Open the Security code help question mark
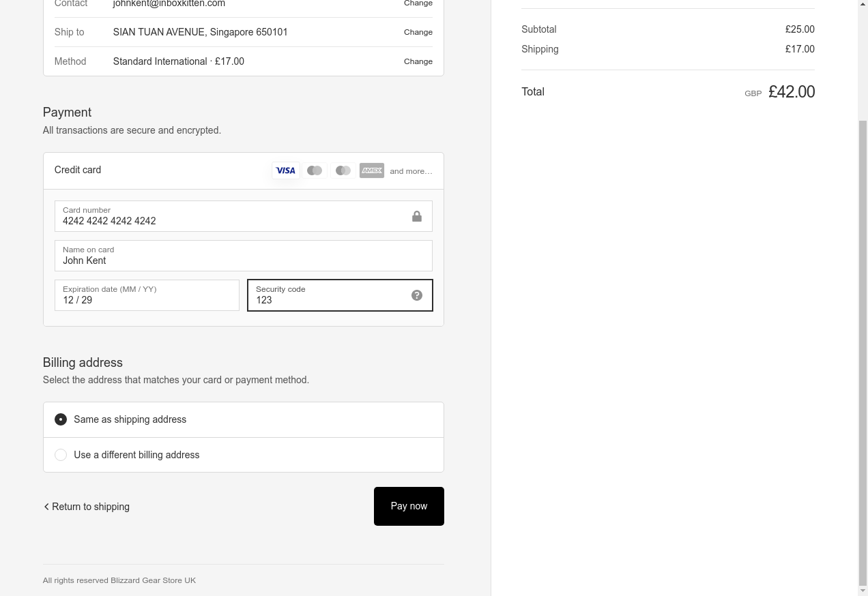Viewport: 868px width, 596px height. click(x=417, y=295)
